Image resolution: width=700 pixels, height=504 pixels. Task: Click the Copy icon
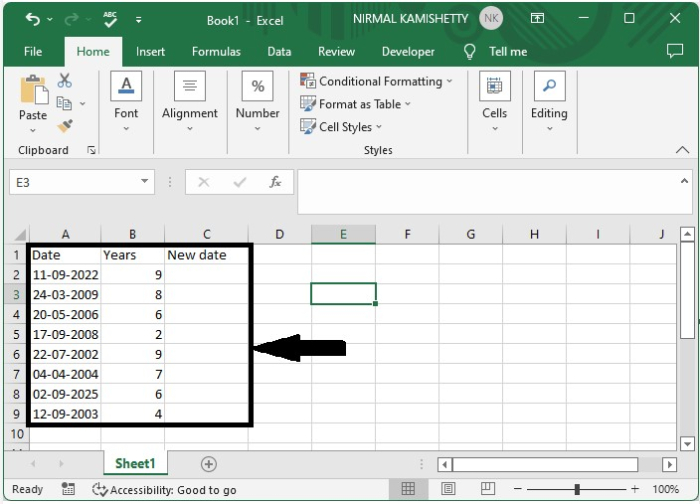[64, 103]
